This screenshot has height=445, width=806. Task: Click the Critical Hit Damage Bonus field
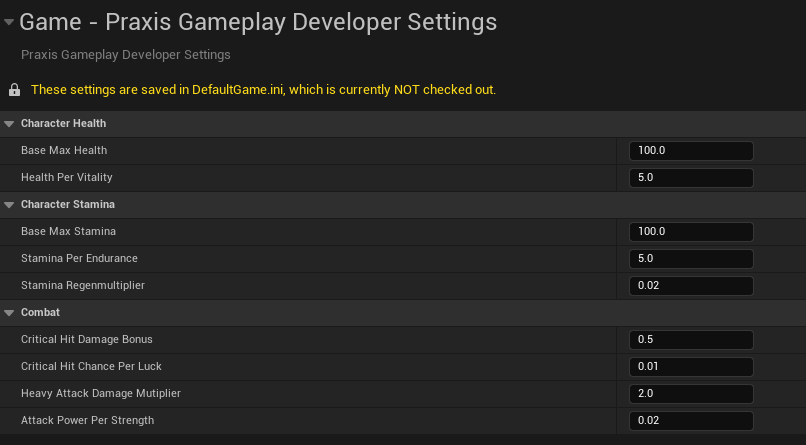coord(691,340)
